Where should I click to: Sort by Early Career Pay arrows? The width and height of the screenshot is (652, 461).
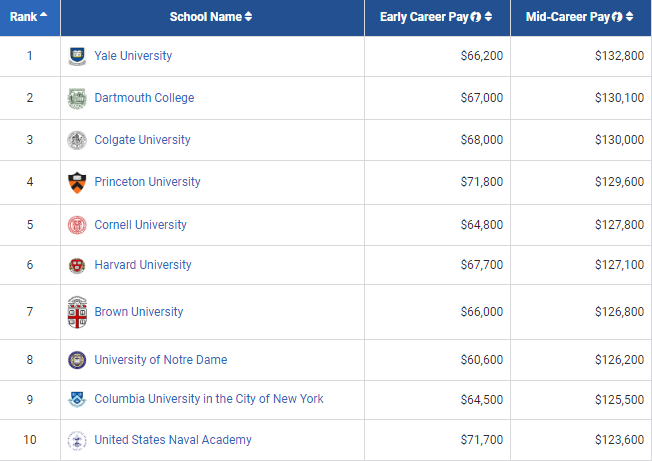[488, 17]
